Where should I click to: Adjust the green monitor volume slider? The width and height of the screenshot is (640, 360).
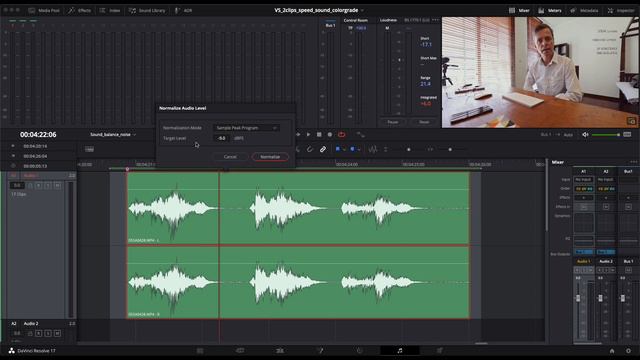coord(606,134)
